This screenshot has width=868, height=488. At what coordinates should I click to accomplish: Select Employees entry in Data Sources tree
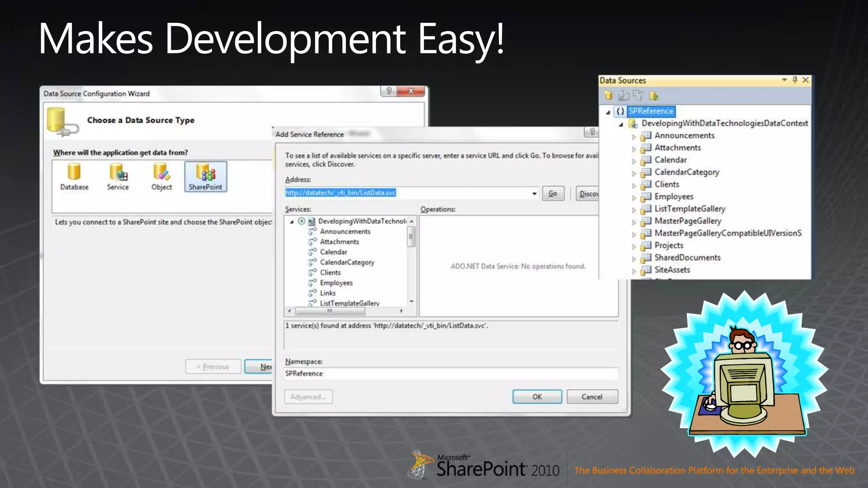pos(674,197)
